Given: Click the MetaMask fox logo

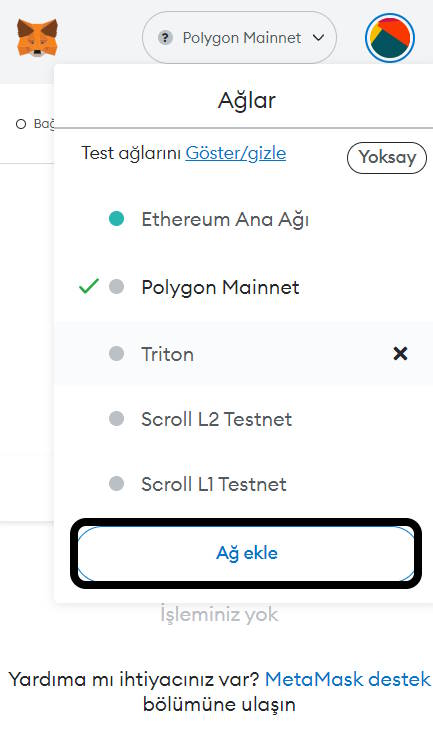Looking at the screenshot, I should point(37,38).
